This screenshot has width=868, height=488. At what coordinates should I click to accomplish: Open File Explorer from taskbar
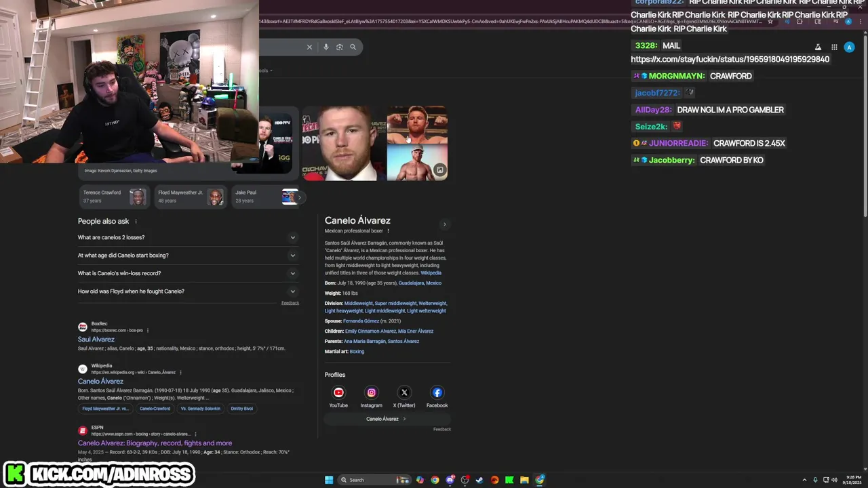(524, 480)
